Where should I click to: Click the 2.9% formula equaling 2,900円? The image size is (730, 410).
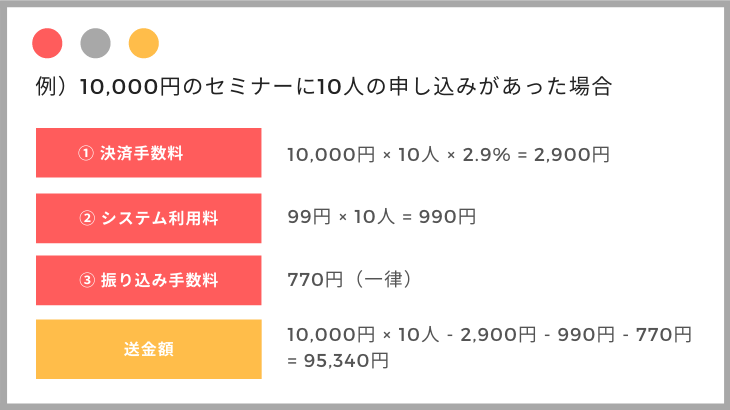pos(448,154)
